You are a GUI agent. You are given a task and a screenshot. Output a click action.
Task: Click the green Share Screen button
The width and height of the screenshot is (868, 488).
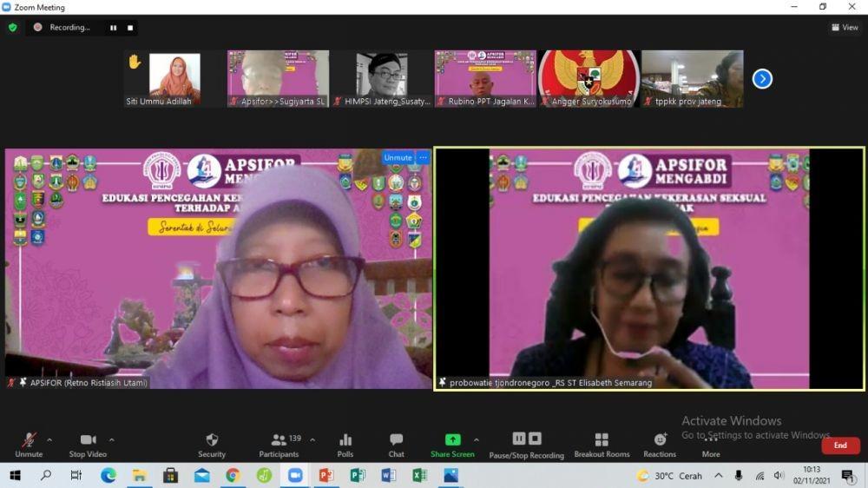[x=452, y=445]
